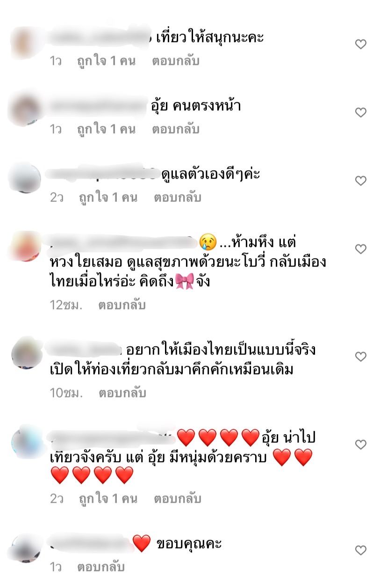The height and width of the screenshot is (588, 387).
Task: Reply to the 10ชม. comment
Action: click(x=122, y=393)
